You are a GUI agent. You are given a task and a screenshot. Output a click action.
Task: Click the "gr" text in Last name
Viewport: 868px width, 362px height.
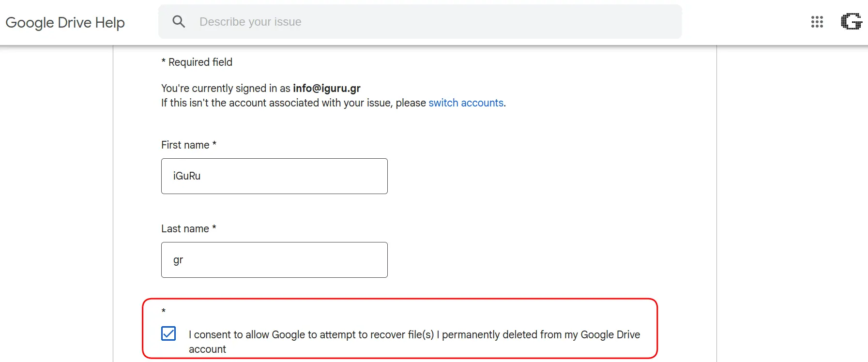[178, 260]
